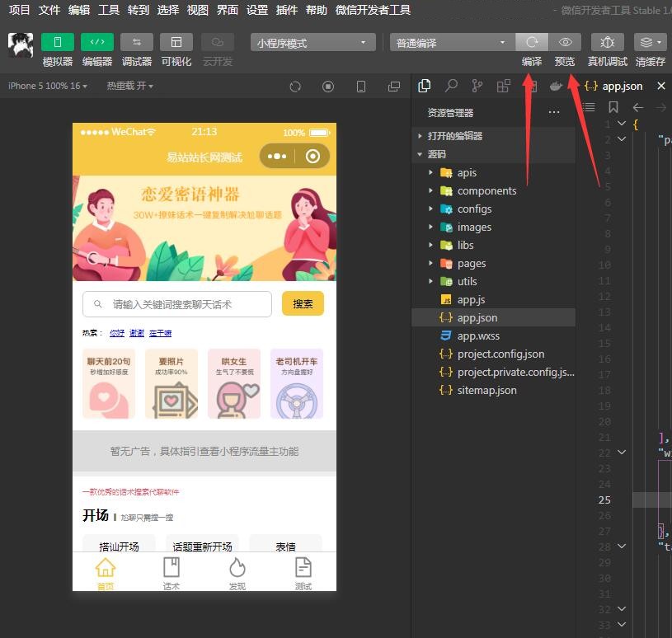Open the 工具 menu
This screenshot has height=638, width=672.
(108, 11)
